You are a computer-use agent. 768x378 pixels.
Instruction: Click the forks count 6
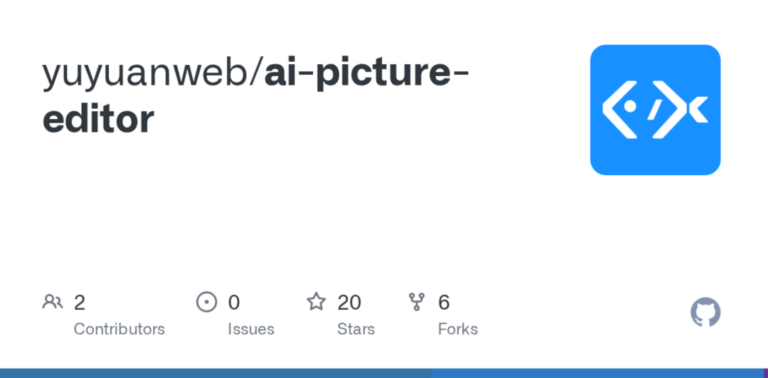coord(444,303)
